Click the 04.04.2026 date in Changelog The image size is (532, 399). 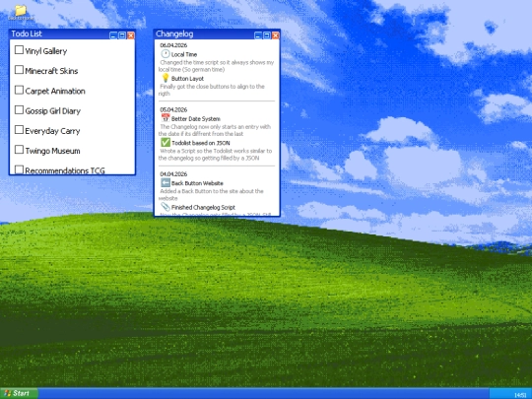coord(173,174)
